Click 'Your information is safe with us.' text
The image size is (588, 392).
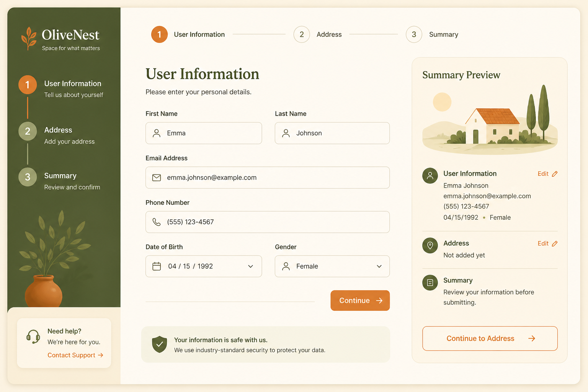(221, 340)
